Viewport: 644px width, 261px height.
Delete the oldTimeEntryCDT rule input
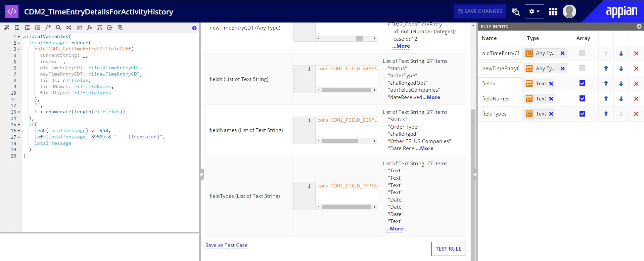click(x=636, y=53)
